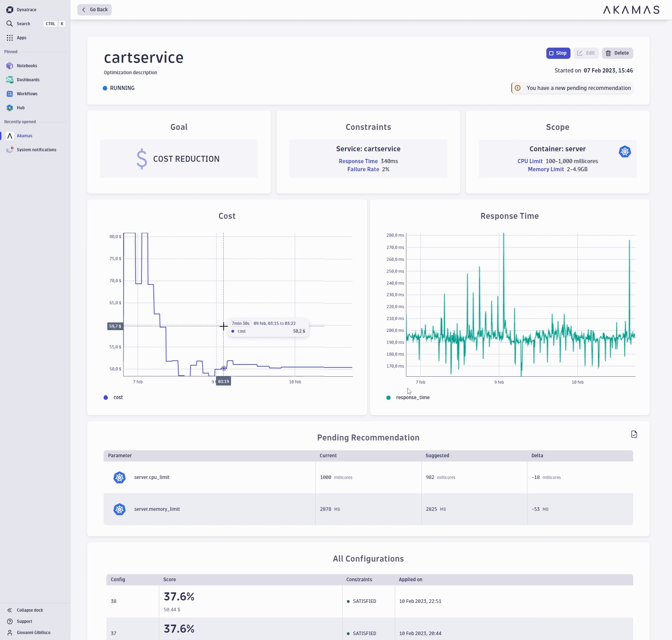Stop the cartservice optimization
The height and width of the screenshot is (640, 672).
[558, 53]
